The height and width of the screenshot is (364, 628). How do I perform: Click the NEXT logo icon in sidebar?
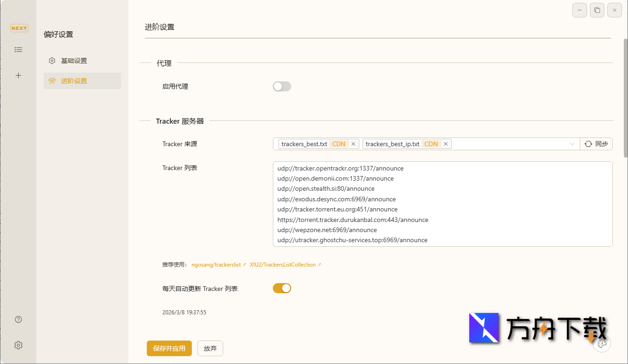[x=19, y=28]
